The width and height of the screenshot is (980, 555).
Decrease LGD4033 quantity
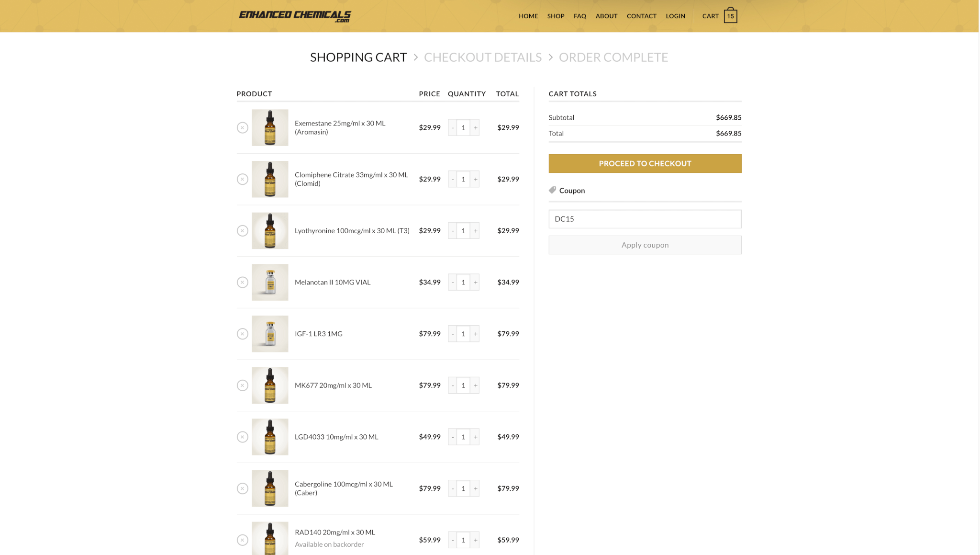(x=452, y=437)
